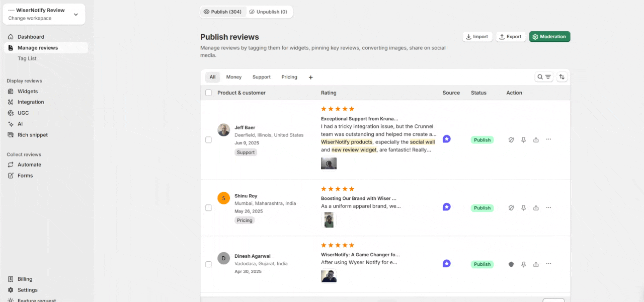
Task: Click the Moderation button
Action: pos(549,37)
